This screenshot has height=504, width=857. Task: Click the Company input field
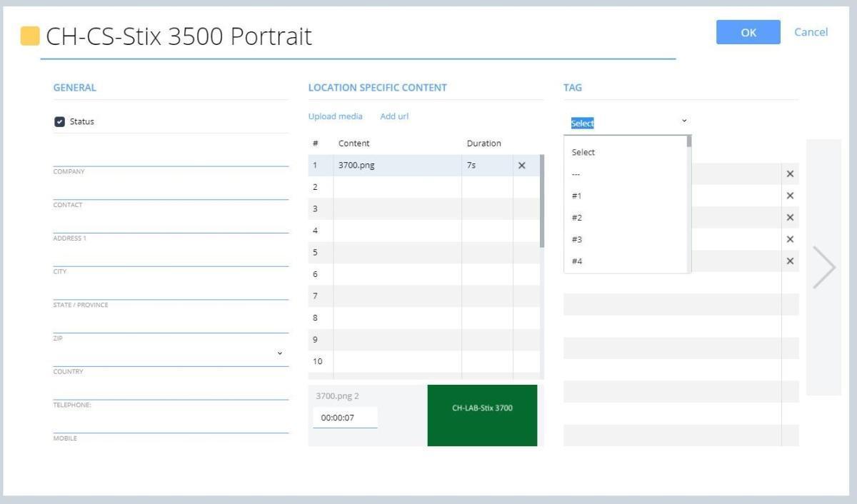(x=171, y=155)
